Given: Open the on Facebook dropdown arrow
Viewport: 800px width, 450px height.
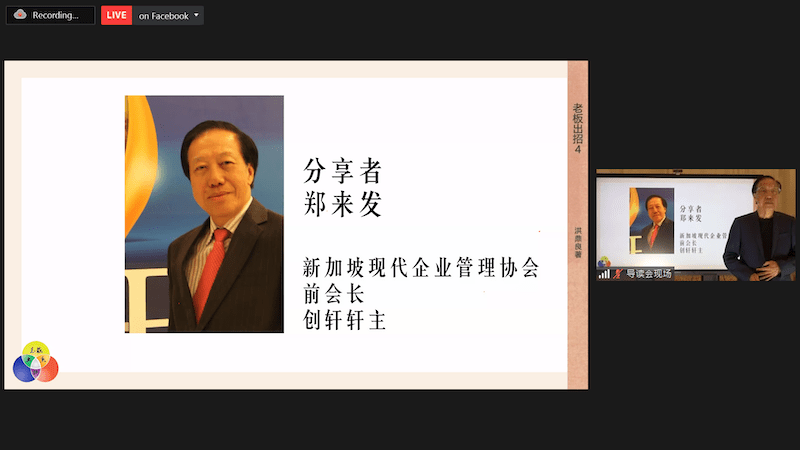Looking at the screenshot, I should click(x=197, y=15).
